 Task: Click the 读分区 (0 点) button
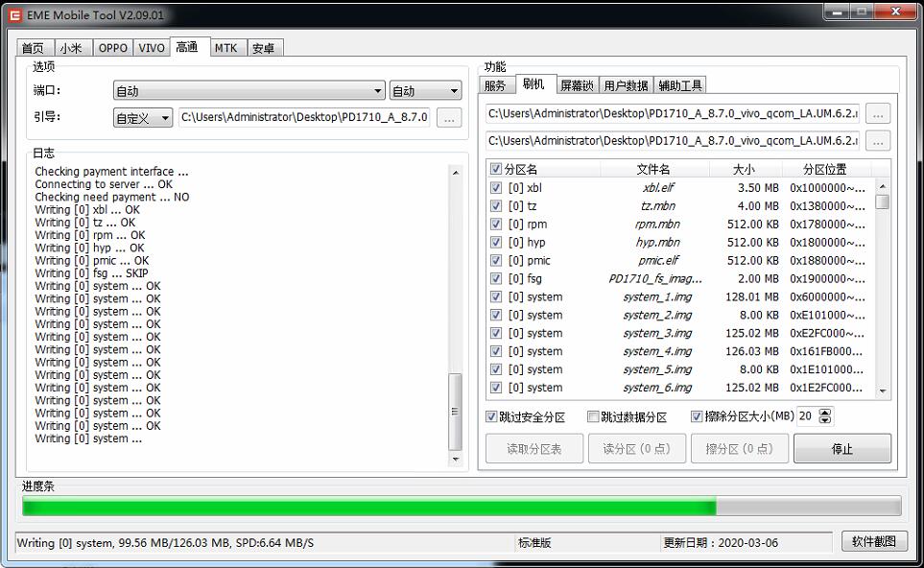point(636,449)
